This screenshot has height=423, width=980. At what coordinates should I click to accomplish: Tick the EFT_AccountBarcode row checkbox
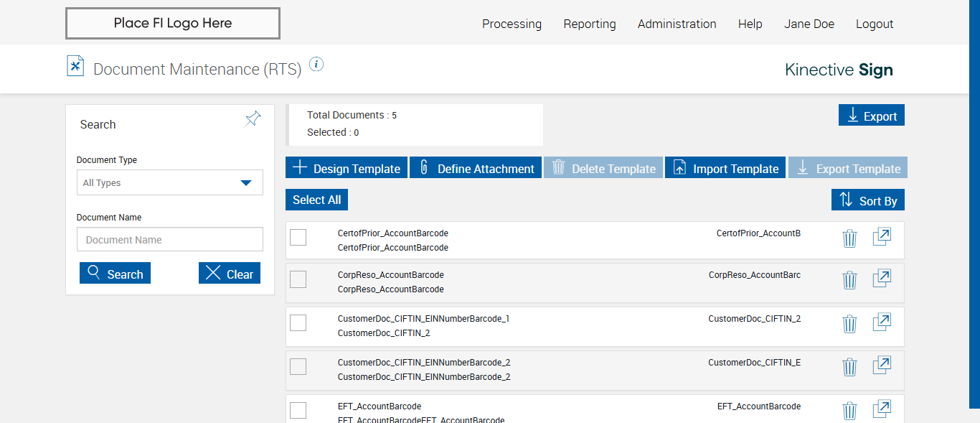point(298,410)
